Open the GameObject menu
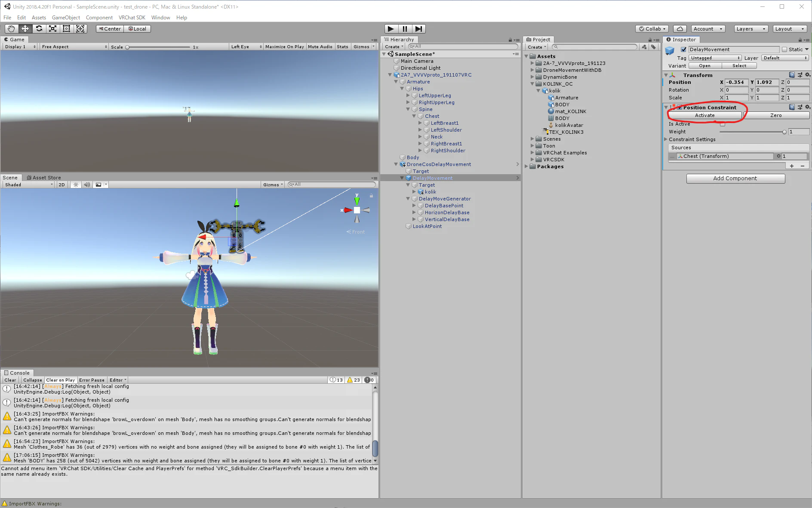This screenshot has height=508, width=812. pos(66,18)
